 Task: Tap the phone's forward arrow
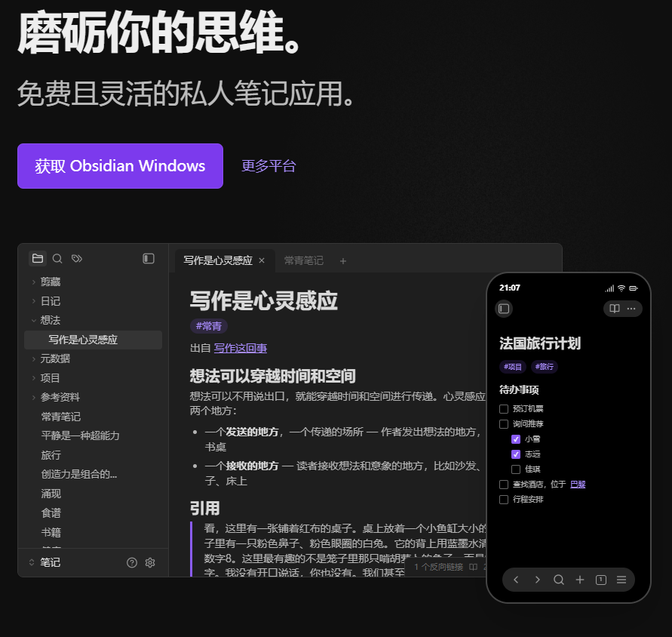pyautogui.click(x=537, y=580)
